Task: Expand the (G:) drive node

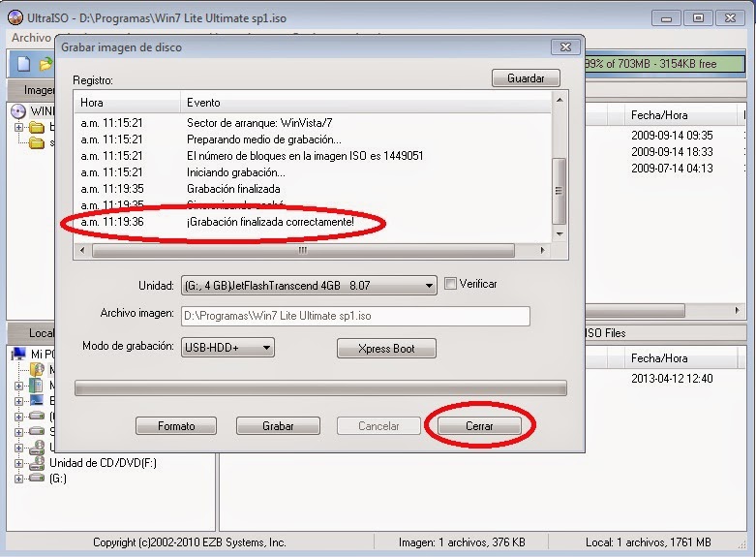Action: coord(18,479)
